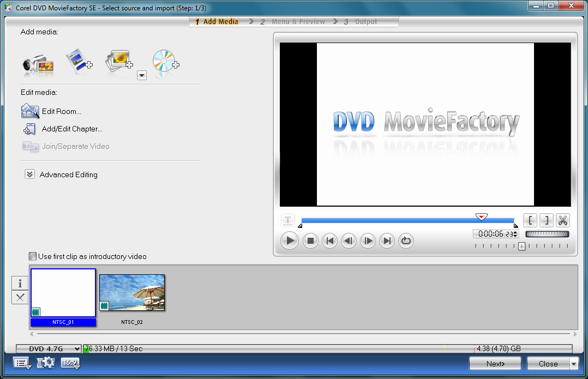588x379 pixels.
Task: Click the timecode stepper arrows
Action: (x=515, y=234)
